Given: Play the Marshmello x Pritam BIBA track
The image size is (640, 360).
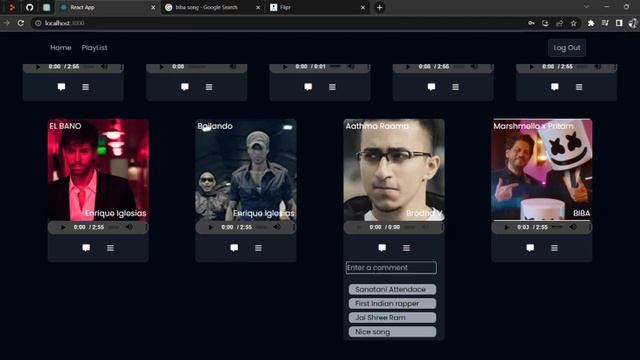Looking at the screenshot, I should click(x=507, y=227).
